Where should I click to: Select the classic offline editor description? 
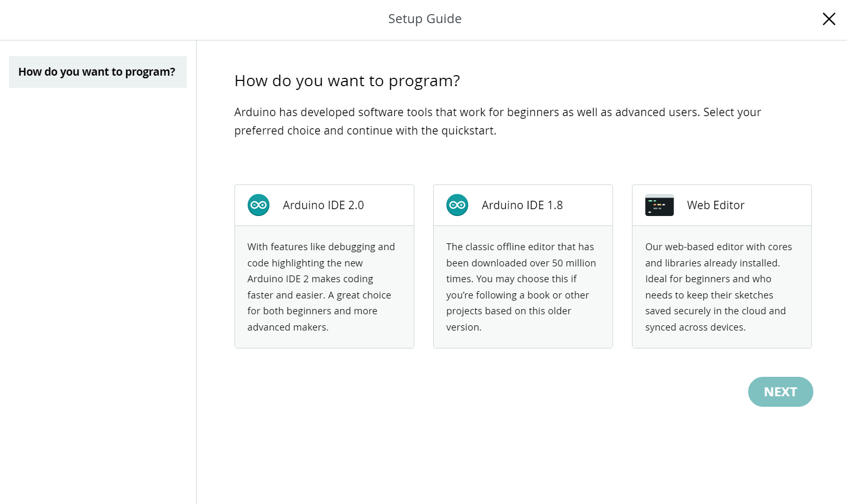521,287
